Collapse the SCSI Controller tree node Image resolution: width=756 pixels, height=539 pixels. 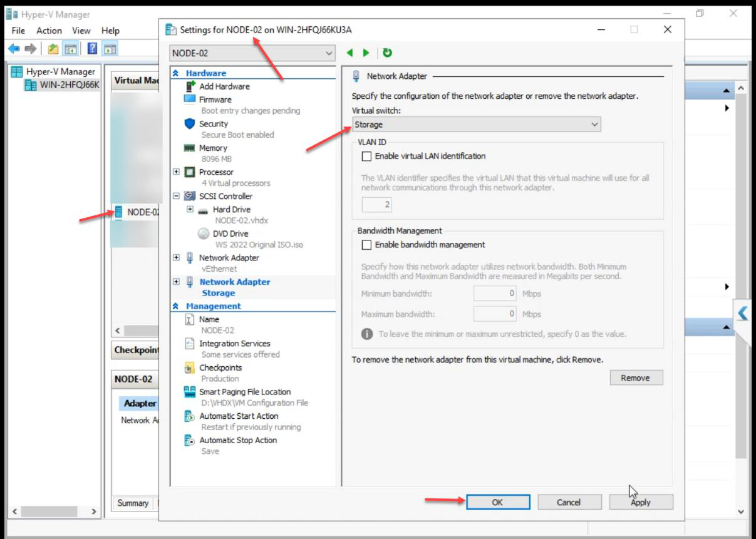coord(176,196)
